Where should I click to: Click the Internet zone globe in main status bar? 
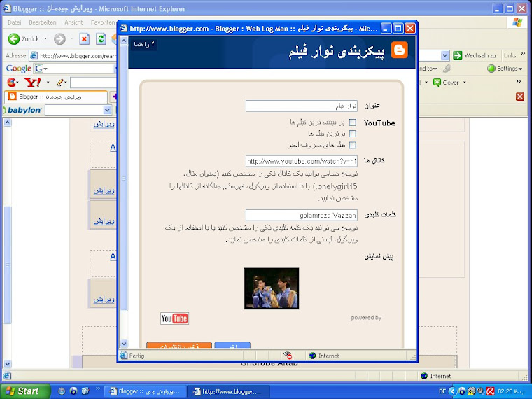pyautogui.click(x=423, y=376)
